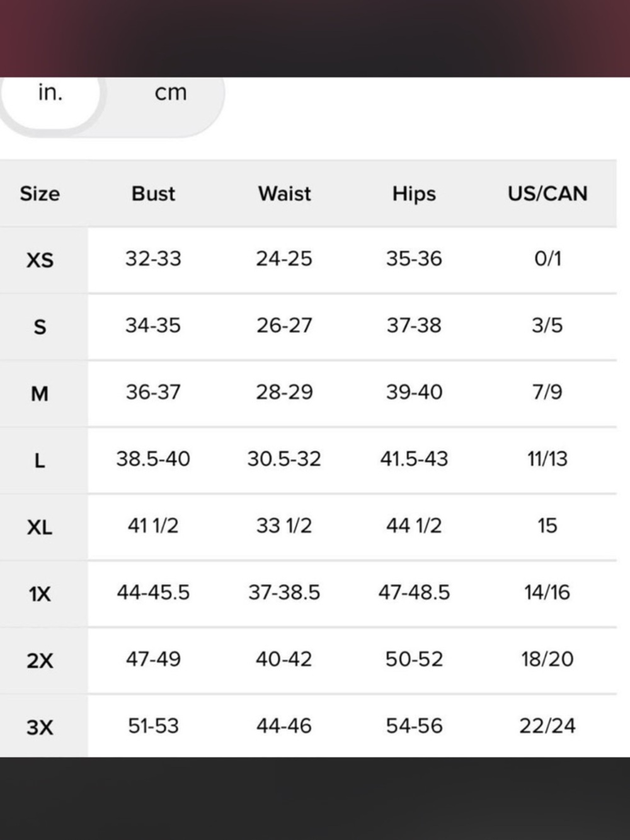Select the in. unit option
Viewport: 630px width, 840px height.
(50, 93)
